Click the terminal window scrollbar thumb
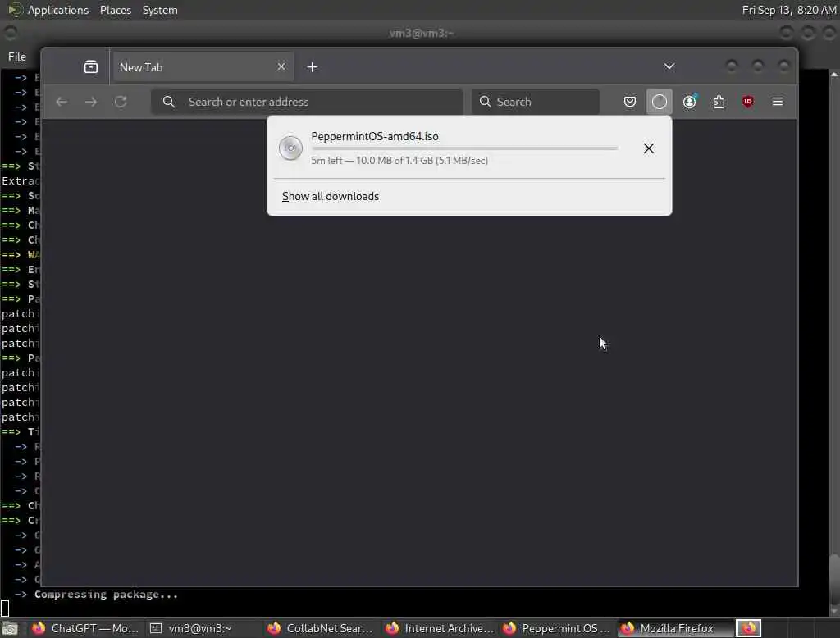Viewport: 840px width, 638px height. 834,580
